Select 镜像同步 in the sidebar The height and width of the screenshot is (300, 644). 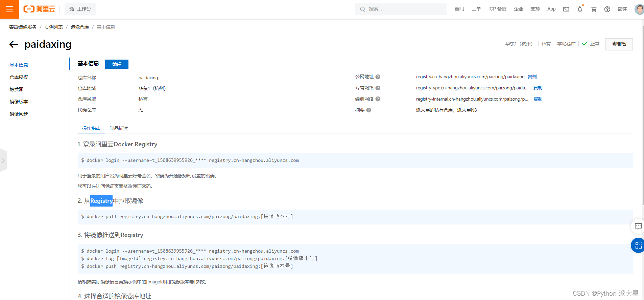point(19,114)
